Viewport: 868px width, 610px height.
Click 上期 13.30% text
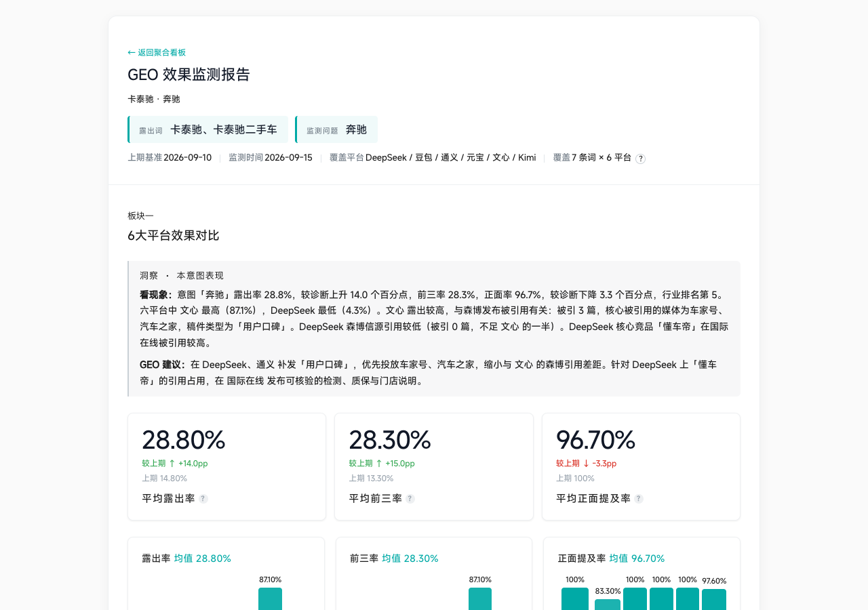(371, 479)
